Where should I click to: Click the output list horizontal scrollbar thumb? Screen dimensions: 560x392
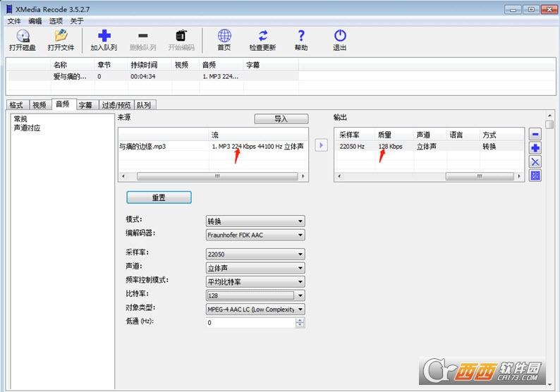pyautogui.click(x=480, y=176)
